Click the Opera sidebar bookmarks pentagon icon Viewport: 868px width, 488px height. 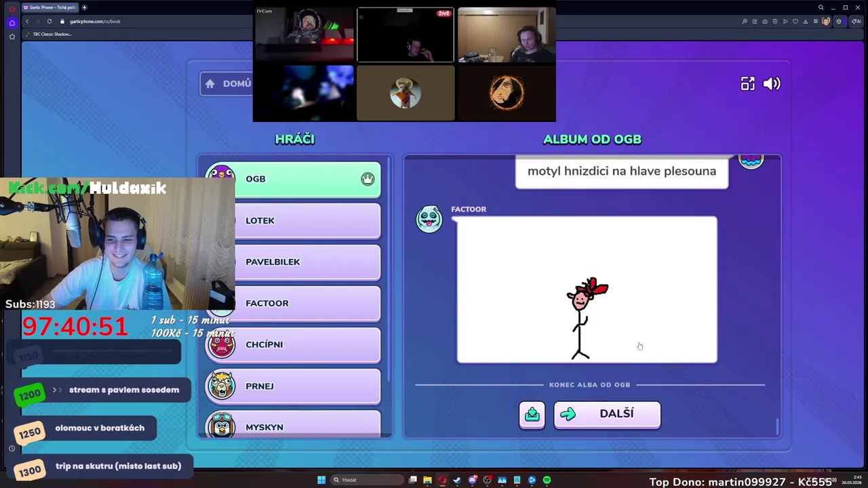(12, 37)
